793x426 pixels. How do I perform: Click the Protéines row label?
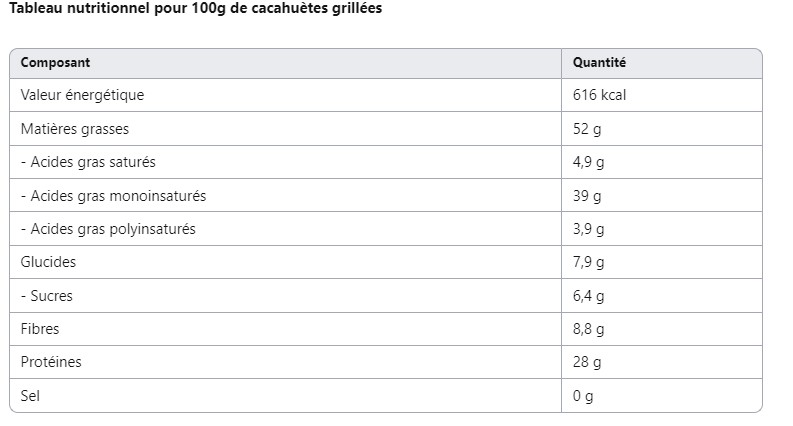(x=51, y=362)
